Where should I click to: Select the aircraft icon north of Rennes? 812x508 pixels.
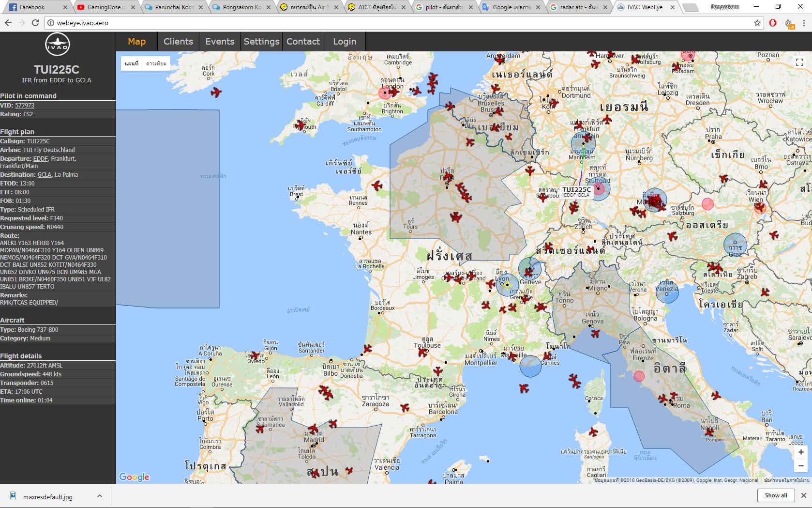point(377,185)
